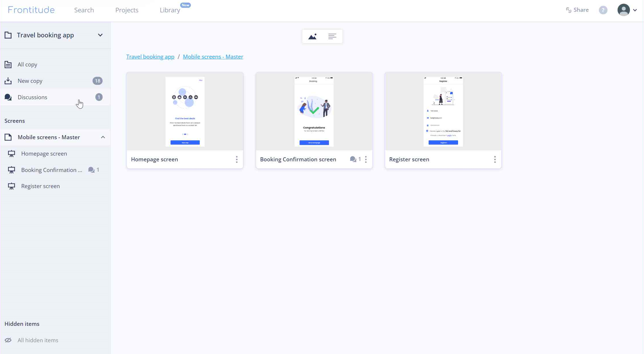Click the Projects navigation tab
Image resolution: width=644 pixels, height=354 pixels.
pos(127,9)
